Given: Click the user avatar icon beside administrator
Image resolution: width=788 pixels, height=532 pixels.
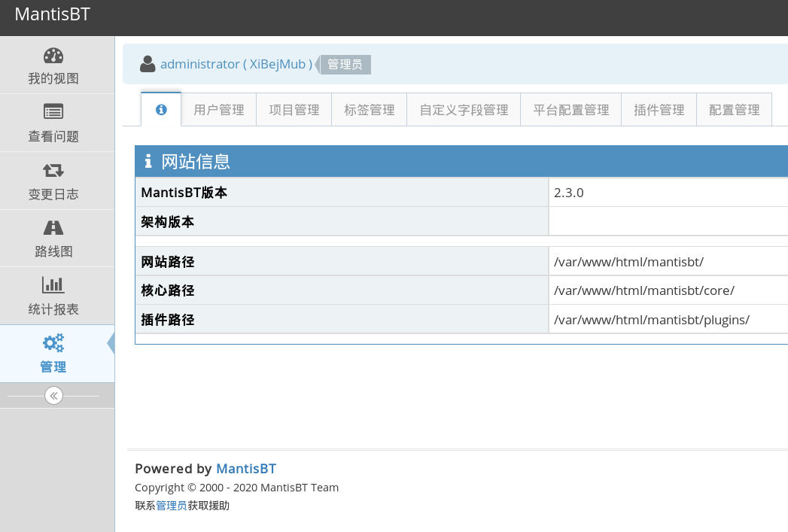Looking at the screenshot, I should pyautogui.click(x=148, y=64).
